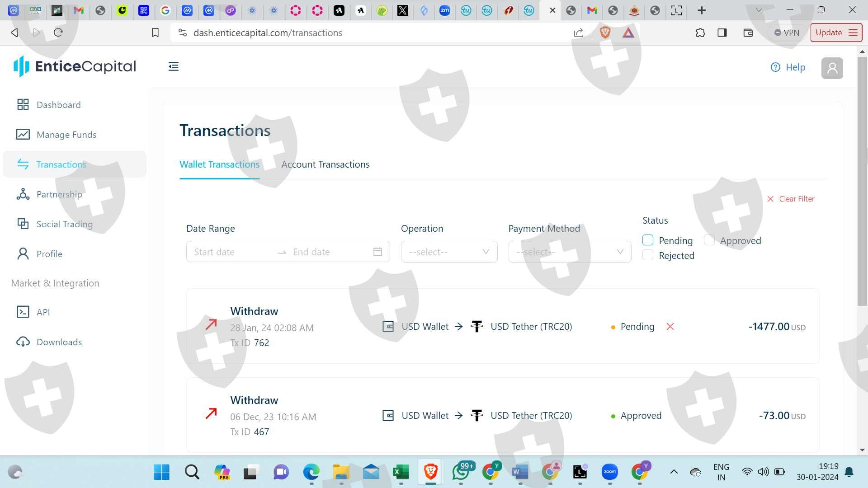
Task: Open Manage Funds in sidebar
Action: [66, 135]
